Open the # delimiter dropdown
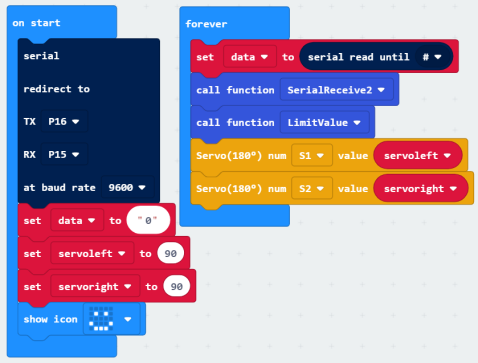 tap(433, 57)
